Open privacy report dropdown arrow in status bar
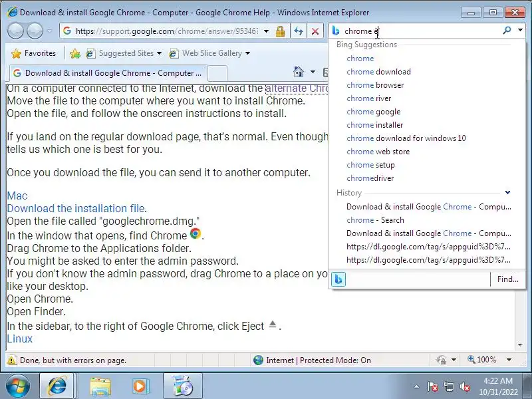 pos(454,360)
